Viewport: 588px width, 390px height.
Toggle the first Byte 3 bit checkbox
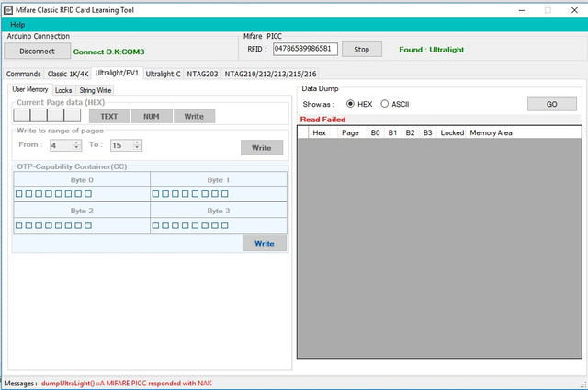click(x=155, y=225)
